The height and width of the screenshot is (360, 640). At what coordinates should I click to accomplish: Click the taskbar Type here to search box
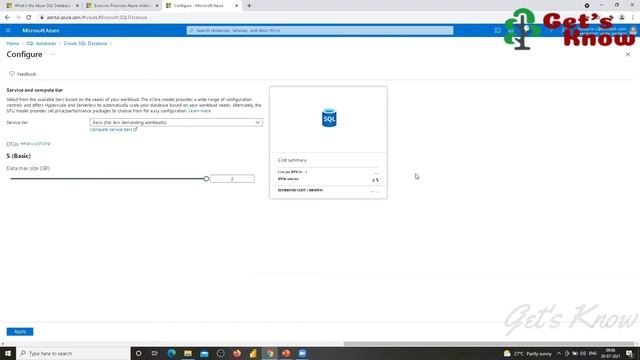(x=73, y=353)
